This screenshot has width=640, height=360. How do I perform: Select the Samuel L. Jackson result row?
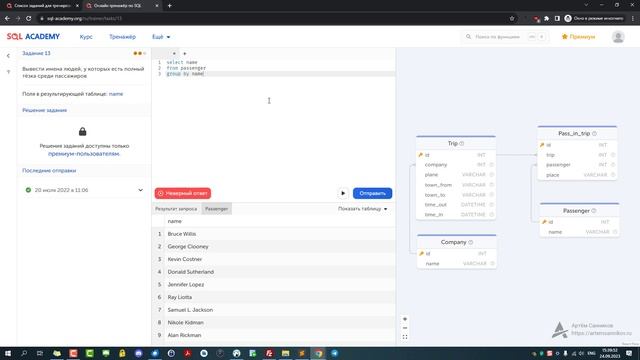click(273, 310)
